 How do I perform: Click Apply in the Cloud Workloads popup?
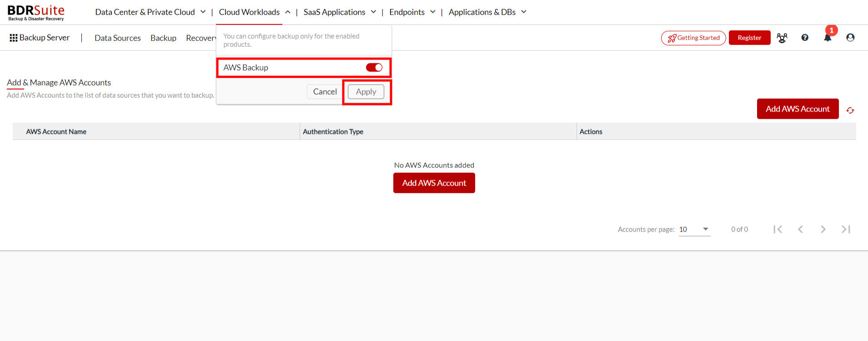pos(366,91)
